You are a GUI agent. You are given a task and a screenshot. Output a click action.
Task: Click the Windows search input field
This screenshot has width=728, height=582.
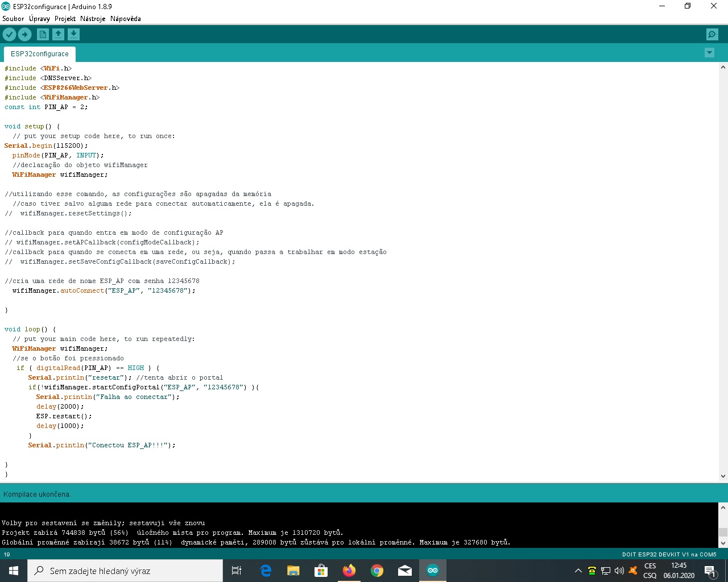click(125, 571)
